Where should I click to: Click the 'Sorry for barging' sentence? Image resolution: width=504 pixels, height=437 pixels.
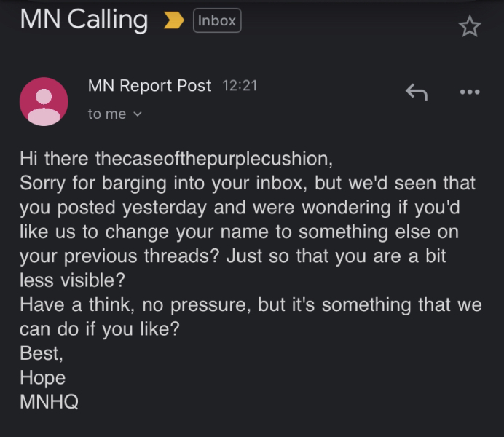(248, 182)
